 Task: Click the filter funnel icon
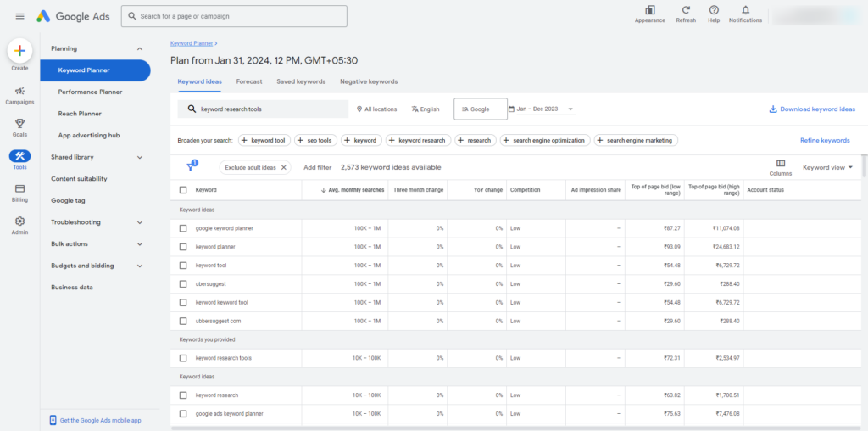coord(192,167)
